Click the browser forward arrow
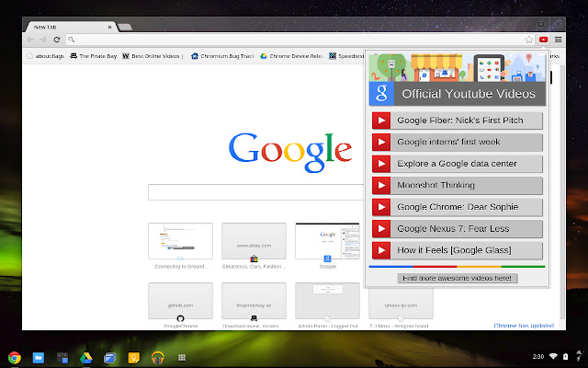This screenshot has height=368, width=588. pyautogui.click(x=43, y=40)
